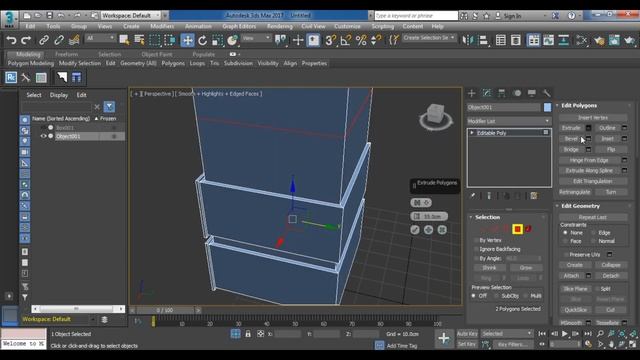Open the Motion command panel tab
Screen dimensions: 640x360
point(517,93)
